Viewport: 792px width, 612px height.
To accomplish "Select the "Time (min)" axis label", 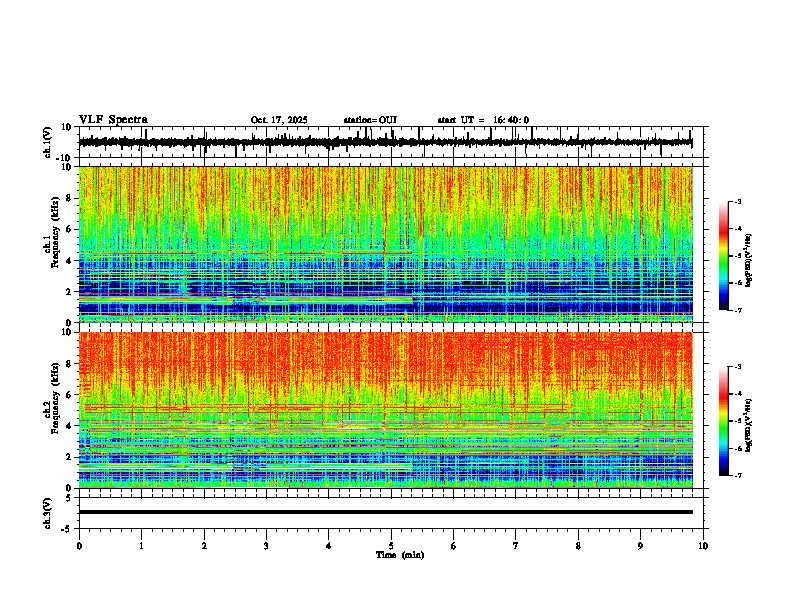I will [x=400, y=555].
